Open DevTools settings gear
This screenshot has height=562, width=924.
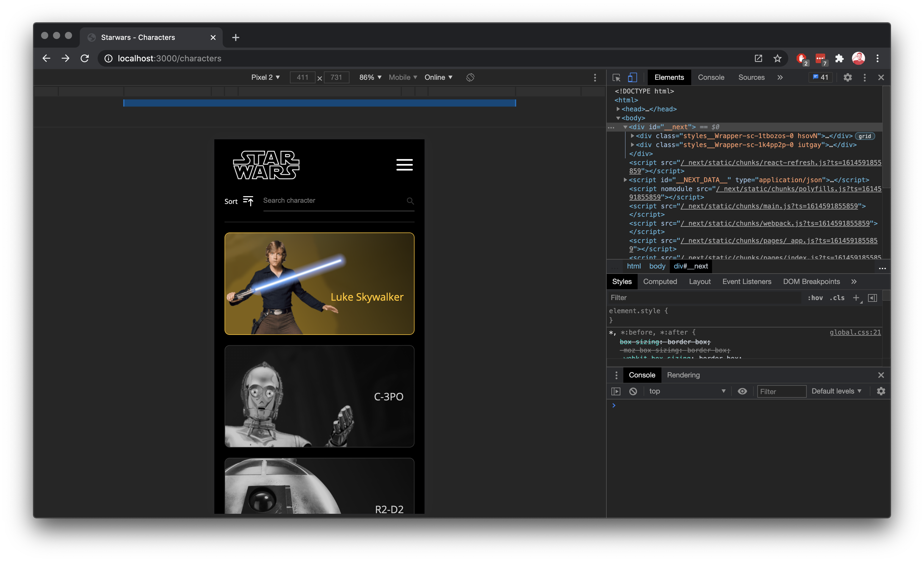pyautogui.click(x=847, y=77)
